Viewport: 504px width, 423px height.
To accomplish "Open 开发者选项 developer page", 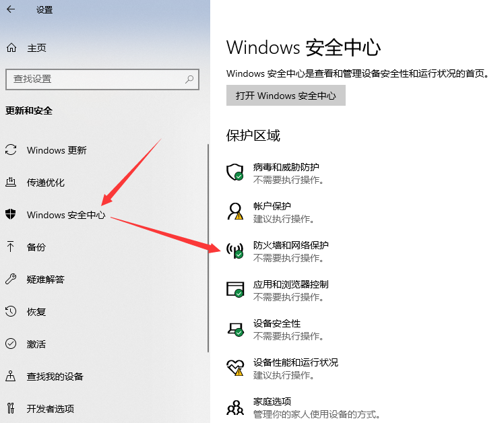I will point(51,409).
